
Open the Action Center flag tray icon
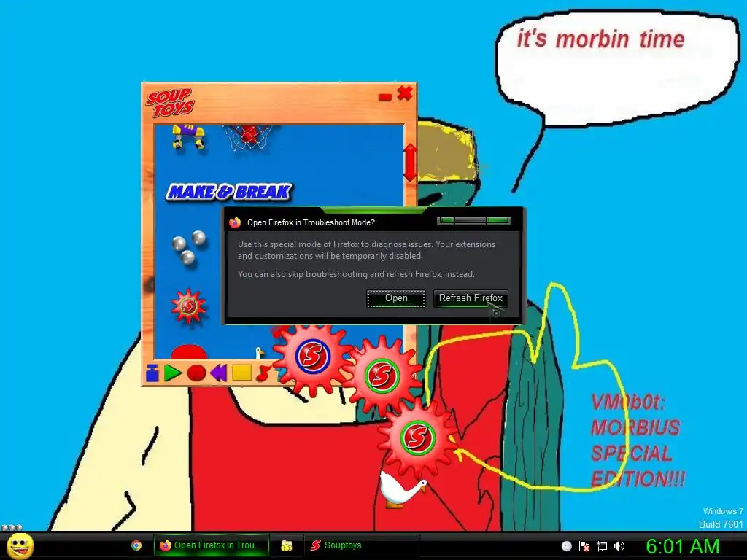click(x=584, y=546)
